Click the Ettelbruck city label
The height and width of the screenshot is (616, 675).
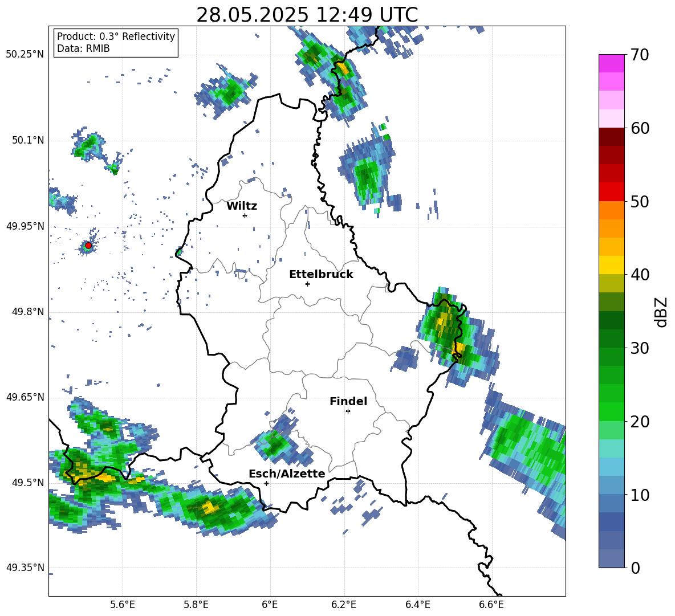click(x=321, y=275)
